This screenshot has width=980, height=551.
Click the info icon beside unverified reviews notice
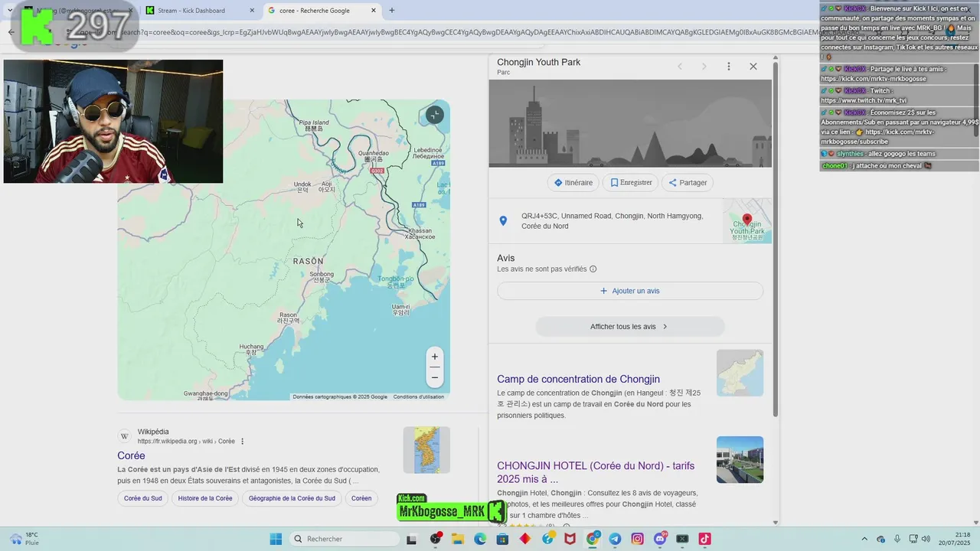click(x=593, y=269)
